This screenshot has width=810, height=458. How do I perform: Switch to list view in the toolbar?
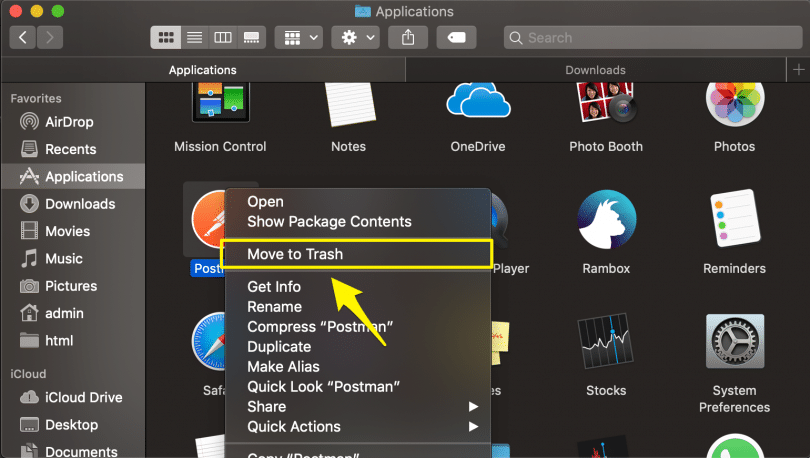coord(194,37)
